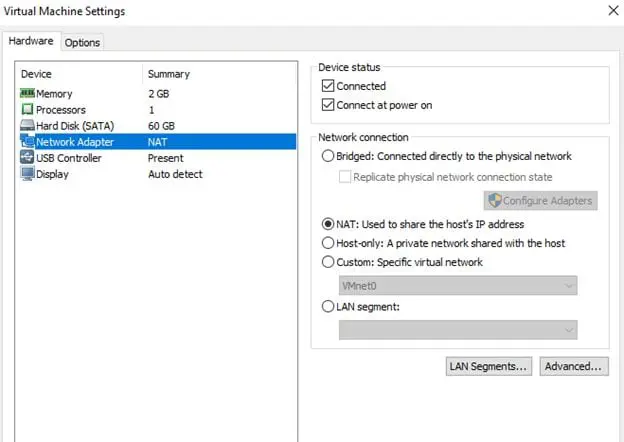Image resolution: width=624 pixels, height=442 pixels.
Task: Select Bridged network connection option
Action: coord(328,157)
